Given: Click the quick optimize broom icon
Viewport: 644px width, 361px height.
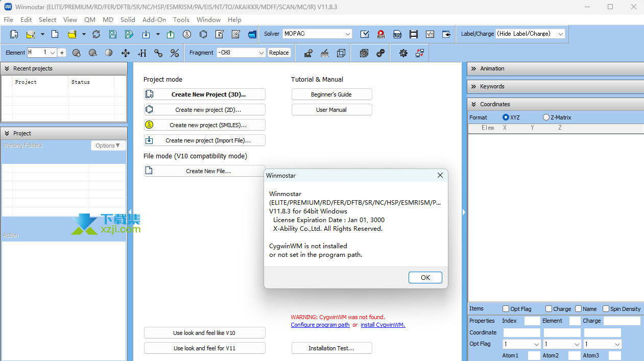Looking at the screenshot, I should [x=325, y=53].
